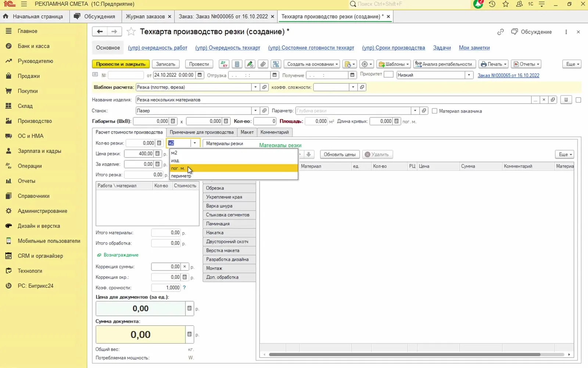Select пог. м. from unit list
The image size is (588, 368).
[x=234, y=168]
